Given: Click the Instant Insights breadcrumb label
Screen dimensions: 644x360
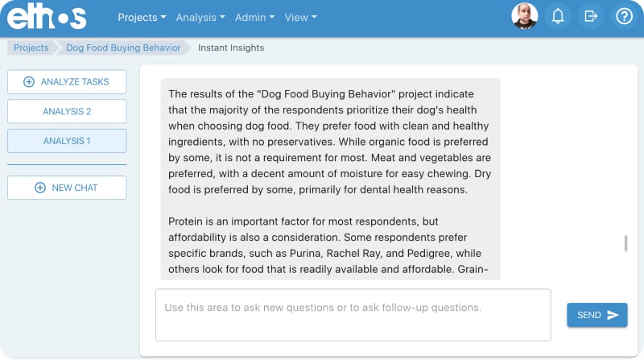Looking at the screenshot, I should tap(231, 48).
